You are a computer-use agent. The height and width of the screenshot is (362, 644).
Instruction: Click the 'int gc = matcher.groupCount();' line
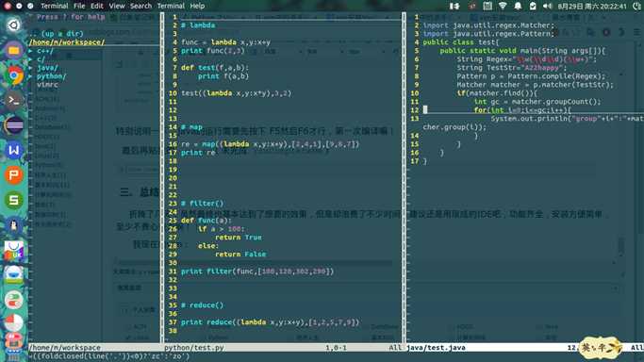537,102
